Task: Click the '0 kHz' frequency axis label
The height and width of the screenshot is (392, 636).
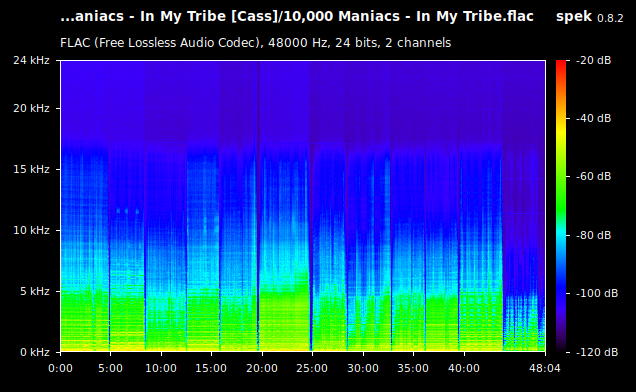Action: pos(35,352)
